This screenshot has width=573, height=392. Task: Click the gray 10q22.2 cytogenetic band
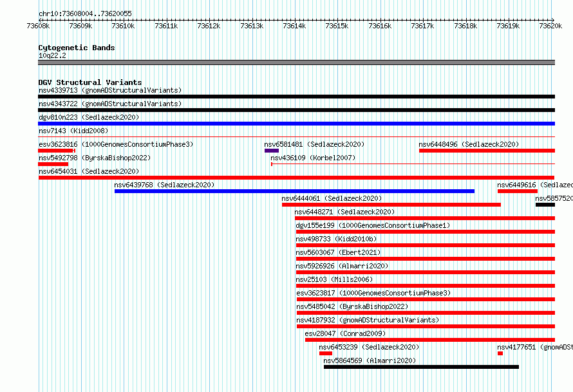tap(296, 62)
